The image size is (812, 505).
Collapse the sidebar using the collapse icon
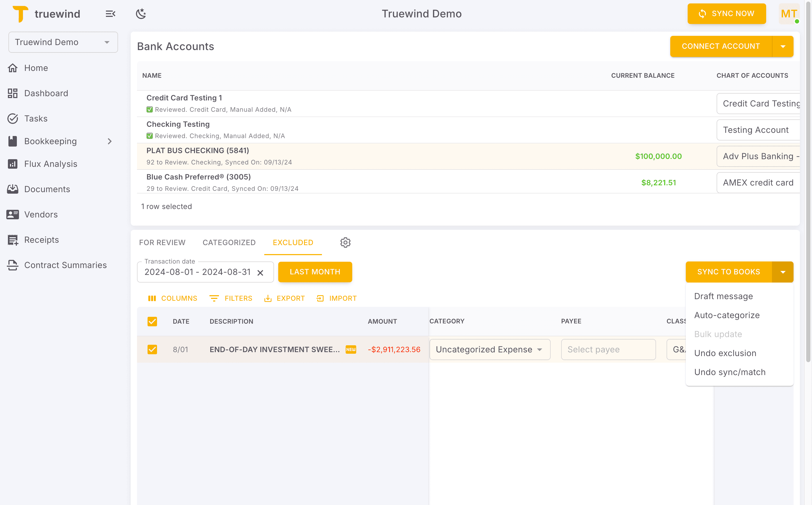click(110, 14)
